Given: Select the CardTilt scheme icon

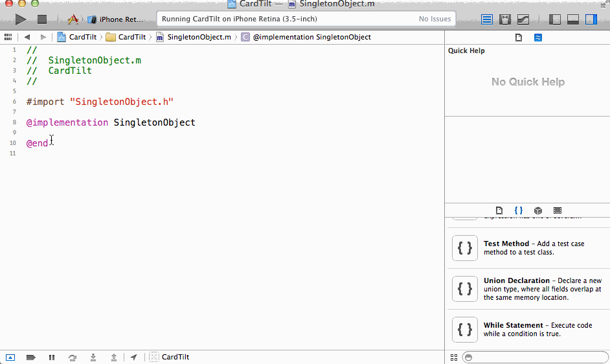Looking at the screenshot, I should (x=73, y=19).
